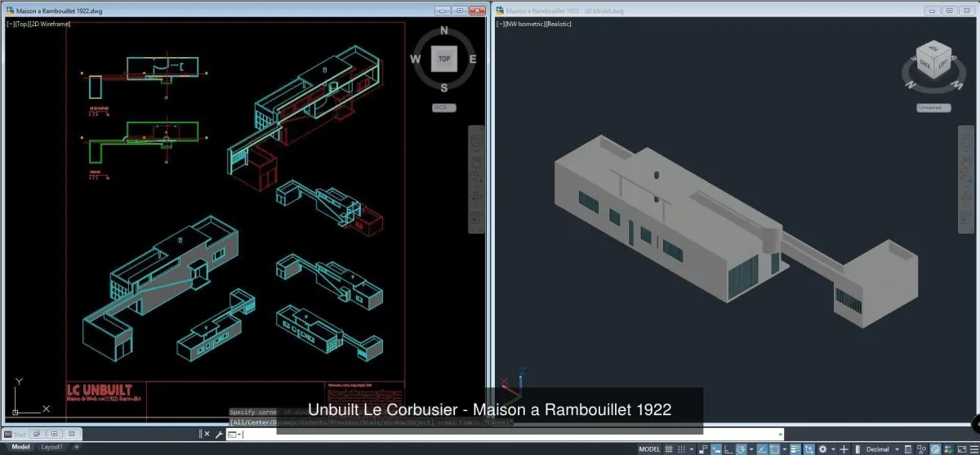980x455 pixels.
Task: Open the [NW Isometric] view controls menu
Action: point(524,24)
